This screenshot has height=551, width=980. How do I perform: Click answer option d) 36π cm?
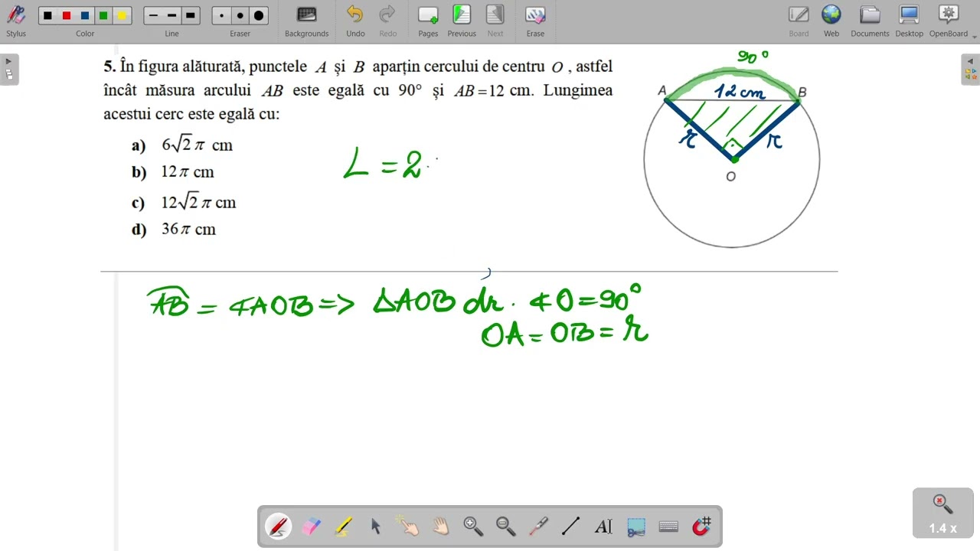pyautogui.click(x=174, y=229)
